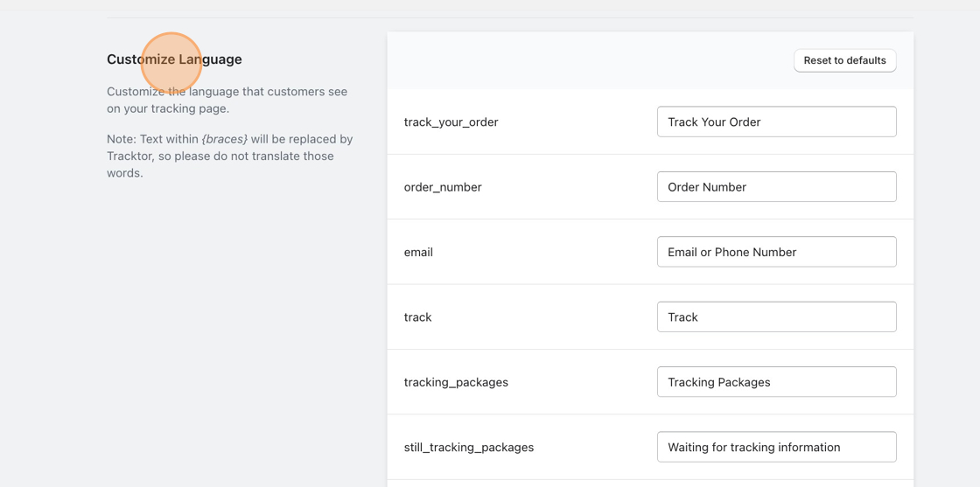Click the email key label
The image size is (980, 487).
(418, 252)
